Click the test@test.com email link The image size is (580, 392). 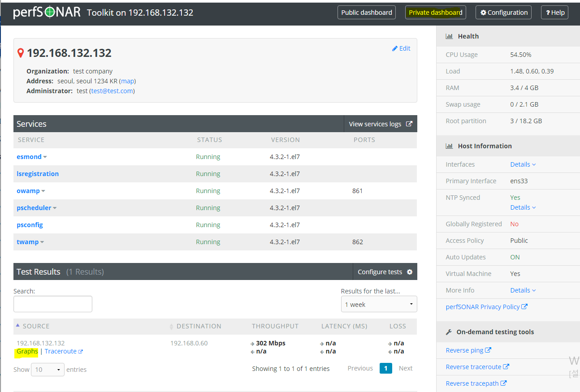112,91
